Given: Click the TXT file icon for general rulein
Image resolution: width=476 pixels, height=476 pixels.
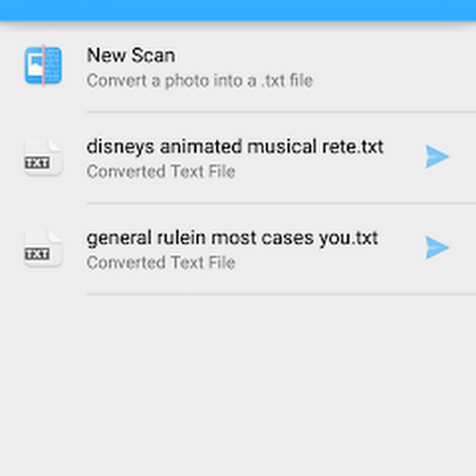Looking at the screenshot, I should point(43,248).
